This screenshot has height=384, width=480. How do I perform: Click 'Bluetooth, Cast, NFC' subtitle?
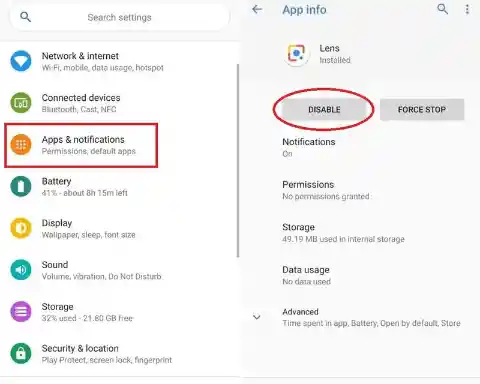coord(79,109)
